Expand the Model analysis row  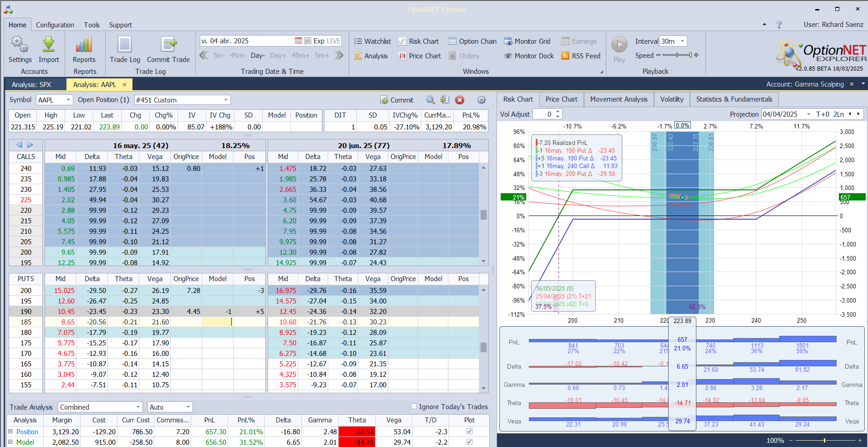[x=10, y=442]
